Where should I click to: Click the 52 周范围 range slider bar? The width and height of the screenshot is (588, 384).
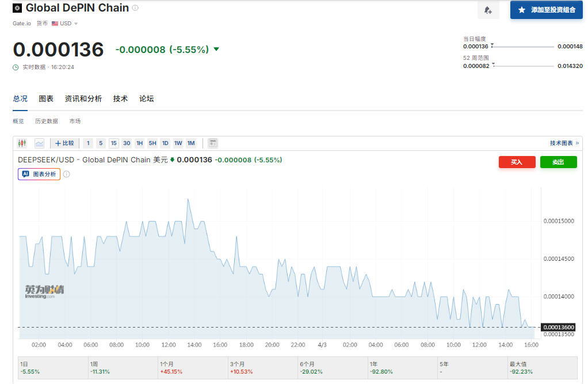(x=524, y=66)
